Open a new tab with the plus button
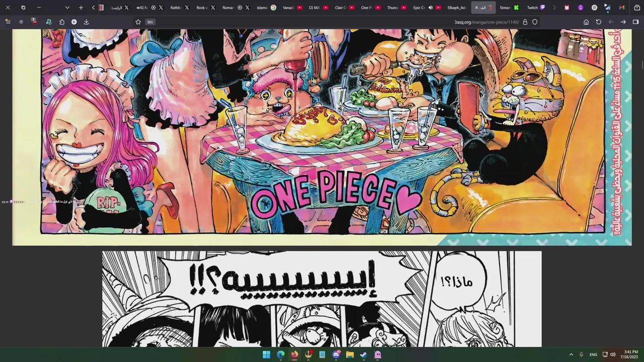644x362 pixels. [x=80, y=8]
